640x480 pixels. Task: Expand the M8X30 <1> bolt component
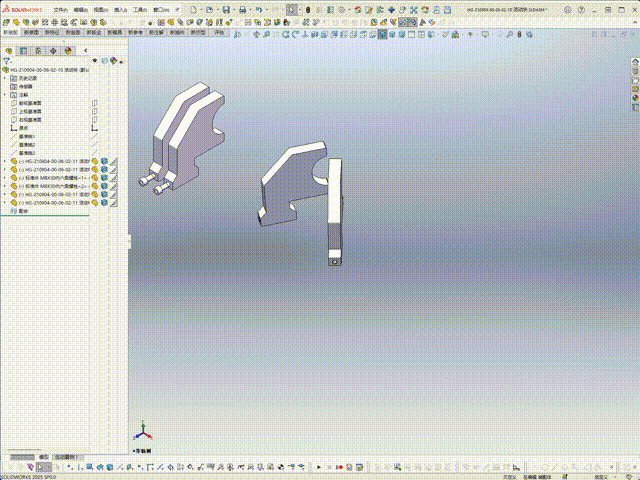(x=5, y=178)
